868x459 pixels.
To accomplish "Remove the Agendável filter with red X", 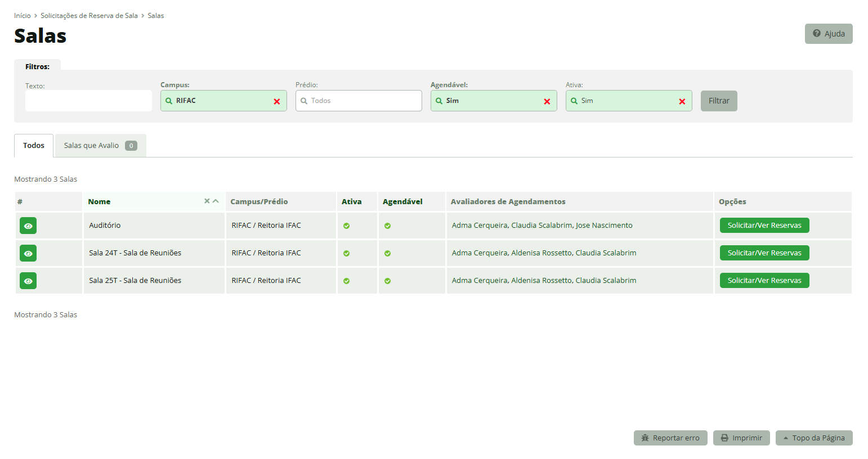I will (x=547, y=101).
